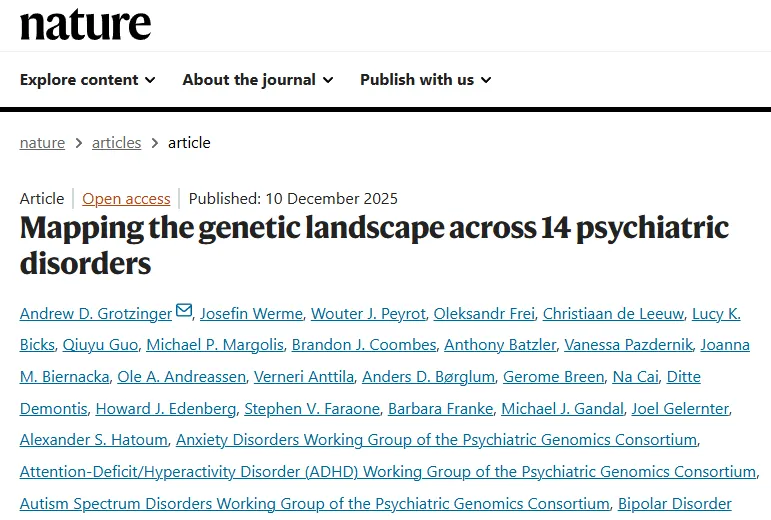Expand the Explore content menu
The height and width of the screenshot is (520, 771).
click(87, 80)
